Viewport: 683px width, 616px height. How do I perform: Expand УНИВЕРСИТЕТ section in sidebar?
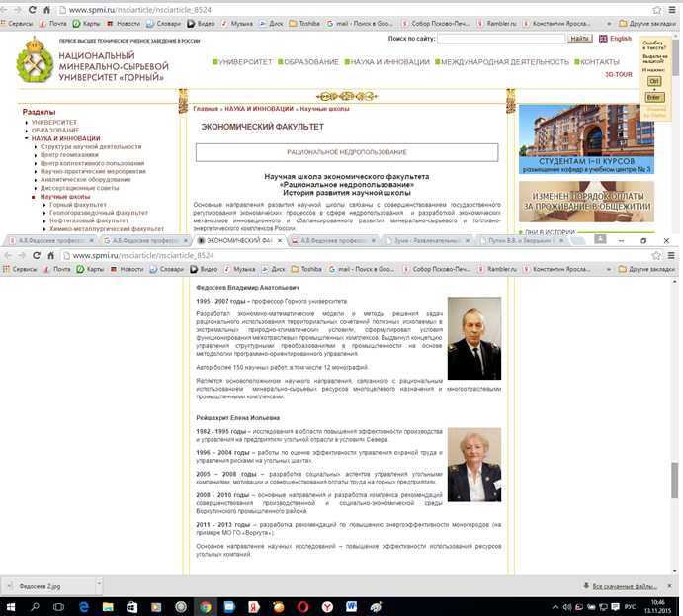point(27,123)
